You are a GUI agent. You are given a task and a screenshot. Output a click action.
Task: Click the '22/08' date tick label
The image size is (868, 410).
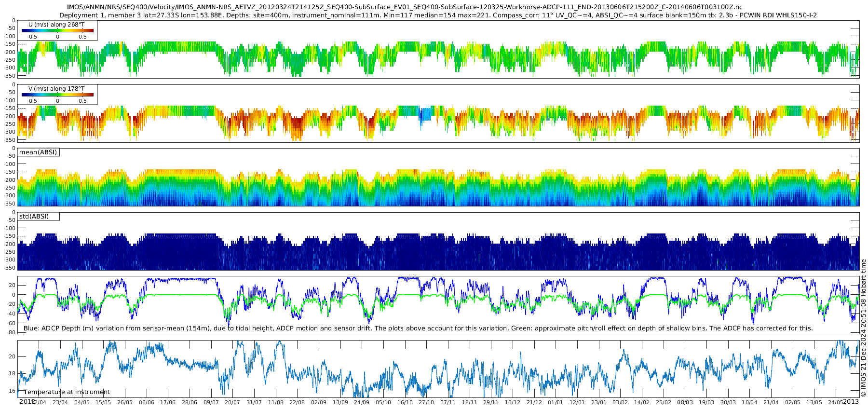297,402
